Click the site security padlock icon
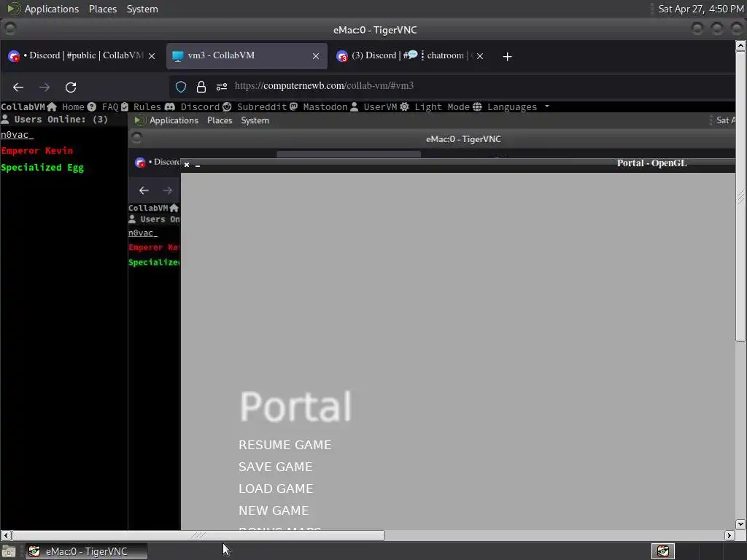747x560 pixels. 201,86
